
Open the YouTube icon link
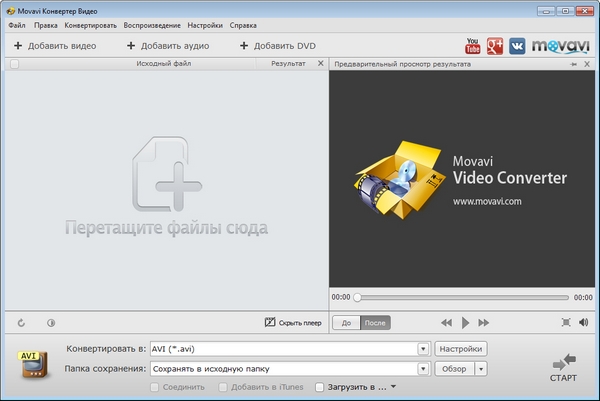[473, 45]
